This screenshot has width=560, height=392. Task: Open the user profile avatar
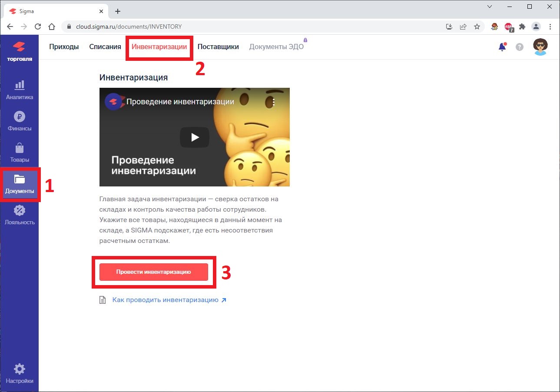[x=540, y=47]
